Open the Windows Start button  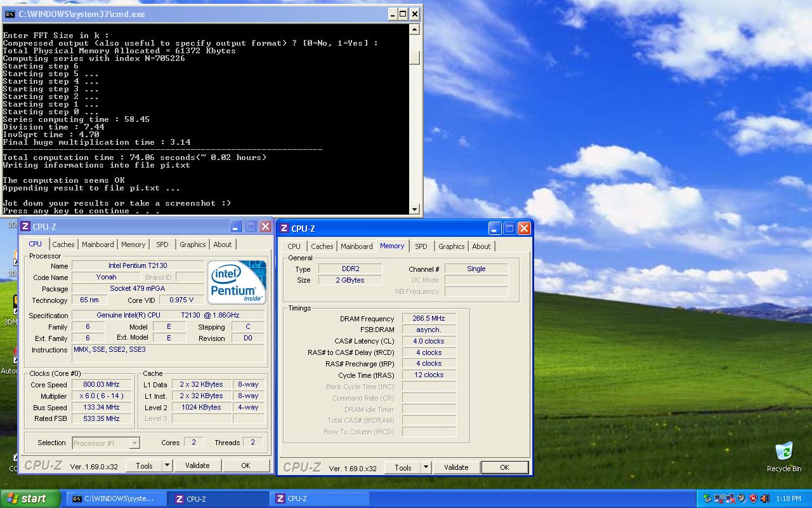30,498
